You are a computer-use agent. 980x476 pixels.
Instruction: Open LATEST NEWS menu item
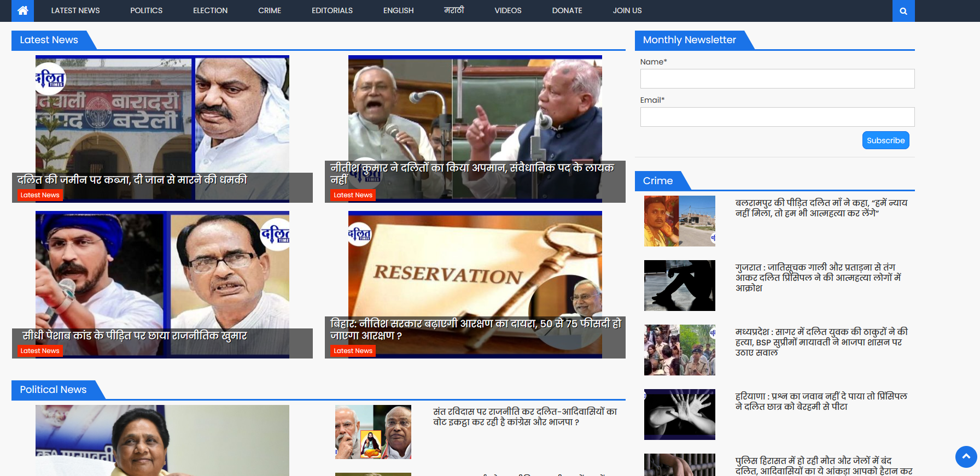click(75, 10)
